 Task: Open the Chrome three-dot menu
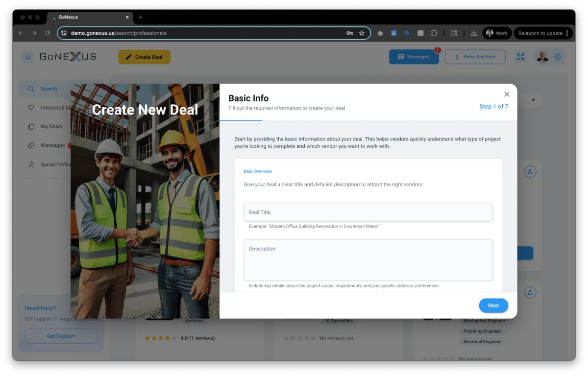567,33
